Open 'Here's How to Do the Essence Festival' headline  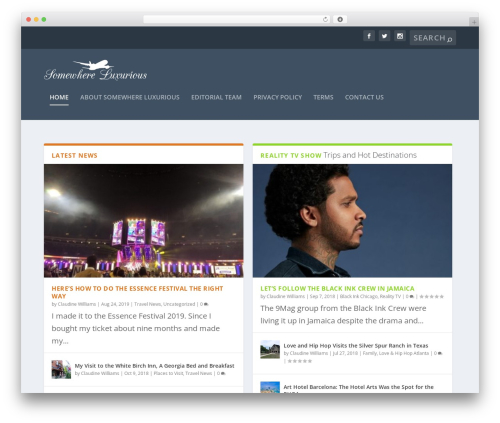click(137, 292)
